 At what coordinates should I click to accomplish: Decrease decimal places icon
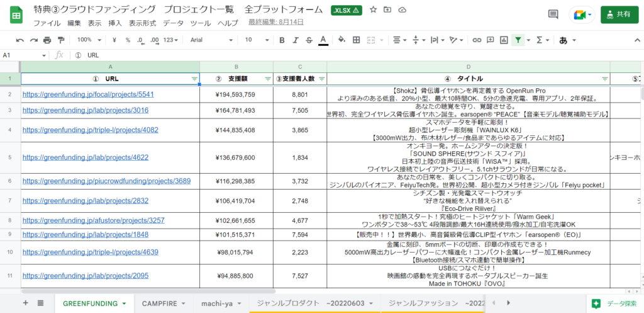click(x=141, y=40)
